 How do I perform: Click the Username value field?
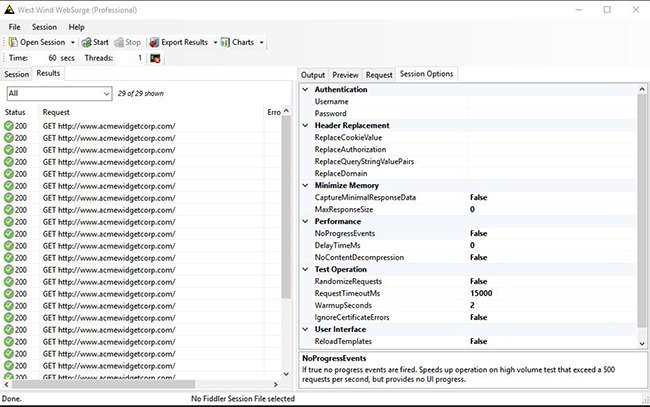tap(552, 102)
